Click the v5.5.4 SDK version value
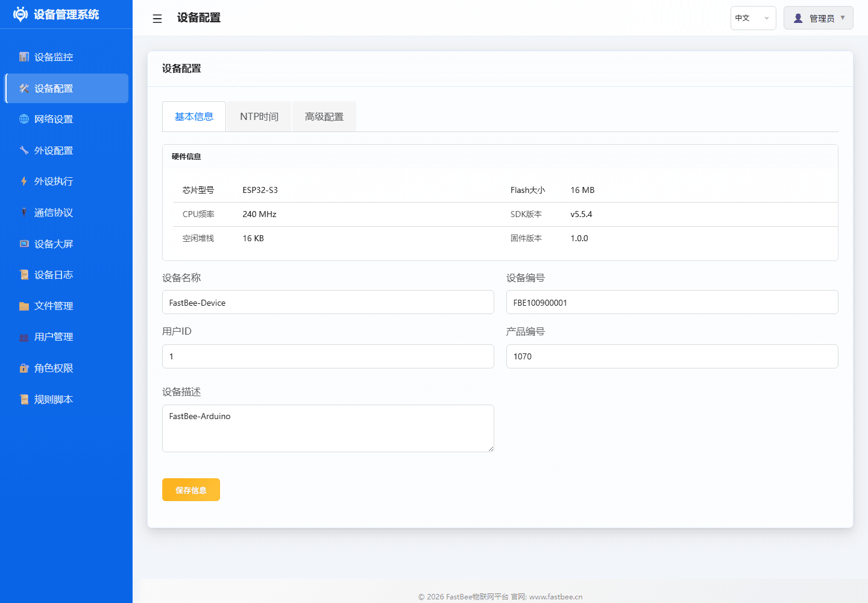This screenshot has height=603, width=868. pos(581,214)
